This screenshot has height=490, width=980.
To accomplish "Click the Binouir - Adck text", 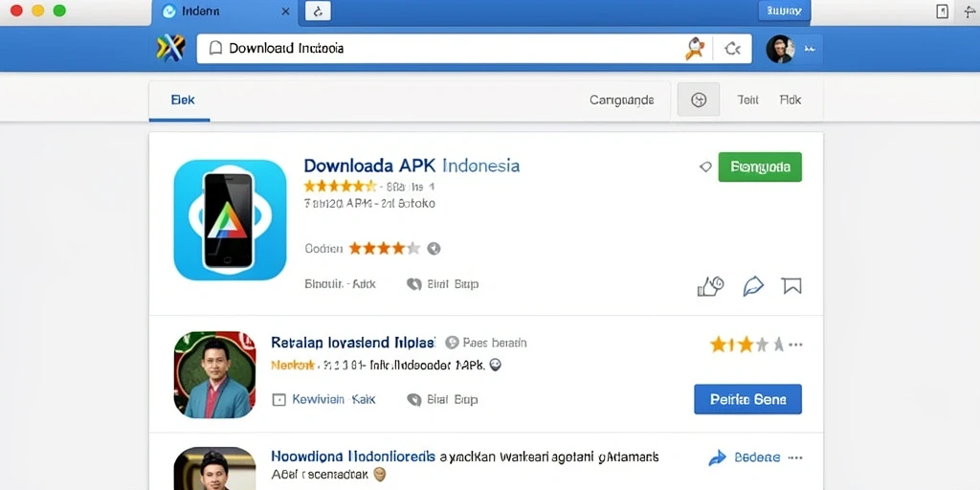I will pyautogui.click(x=340, y=283).
